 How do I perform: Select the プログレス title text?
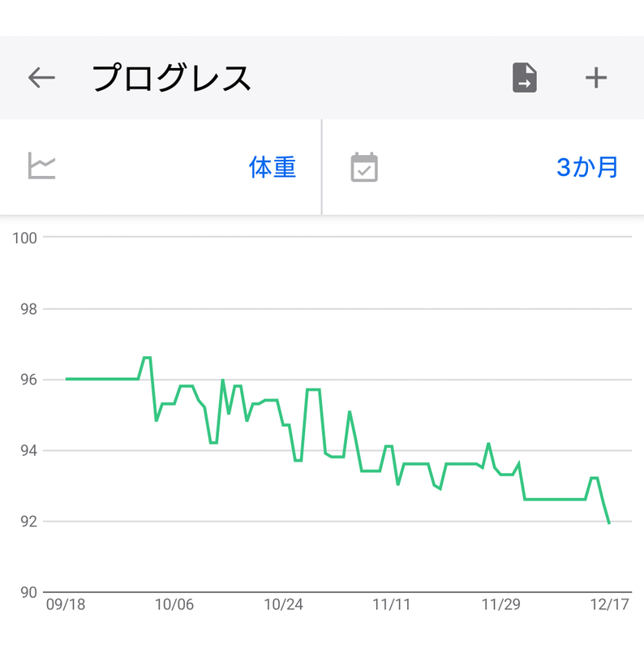(171, 77)
